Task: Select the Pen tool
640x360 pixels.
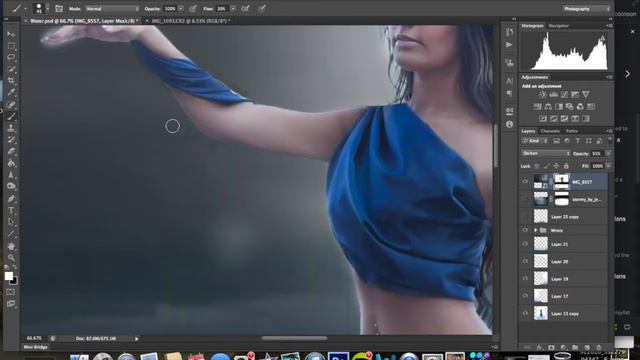Action: (11, 199)
